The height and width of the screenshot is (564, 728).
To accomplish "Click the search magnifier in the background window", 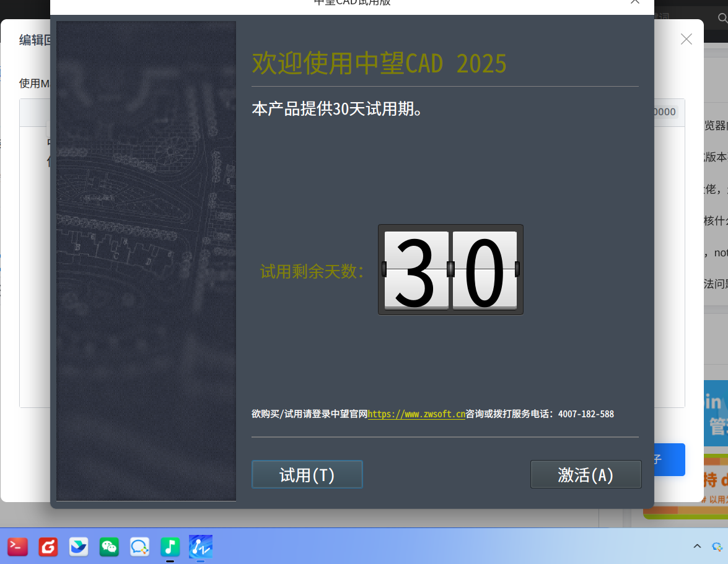I will coord(722,17).
